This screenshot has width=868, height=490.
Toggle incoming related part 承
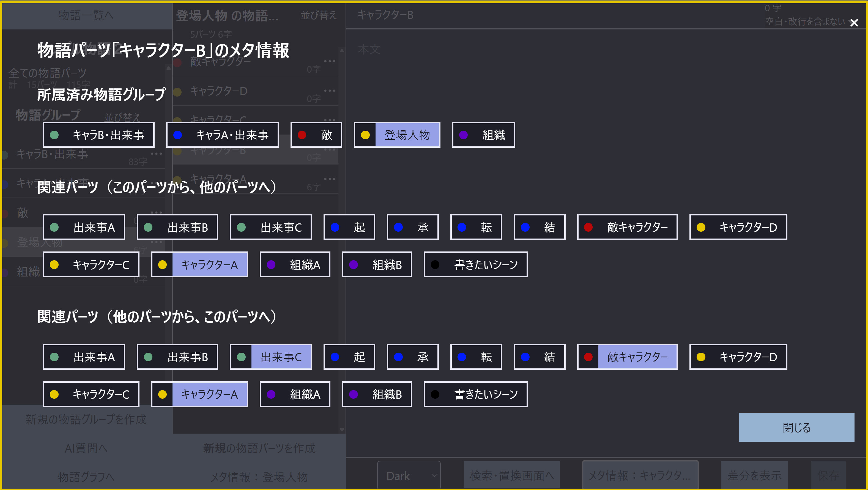click(412, 357)
